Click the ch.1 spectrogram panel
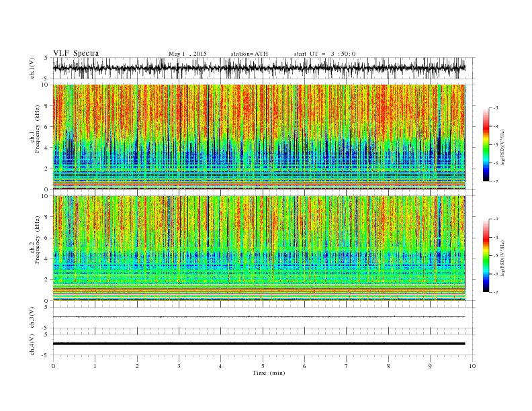Viewport: 532px width, 411px height. coord(259,137)
